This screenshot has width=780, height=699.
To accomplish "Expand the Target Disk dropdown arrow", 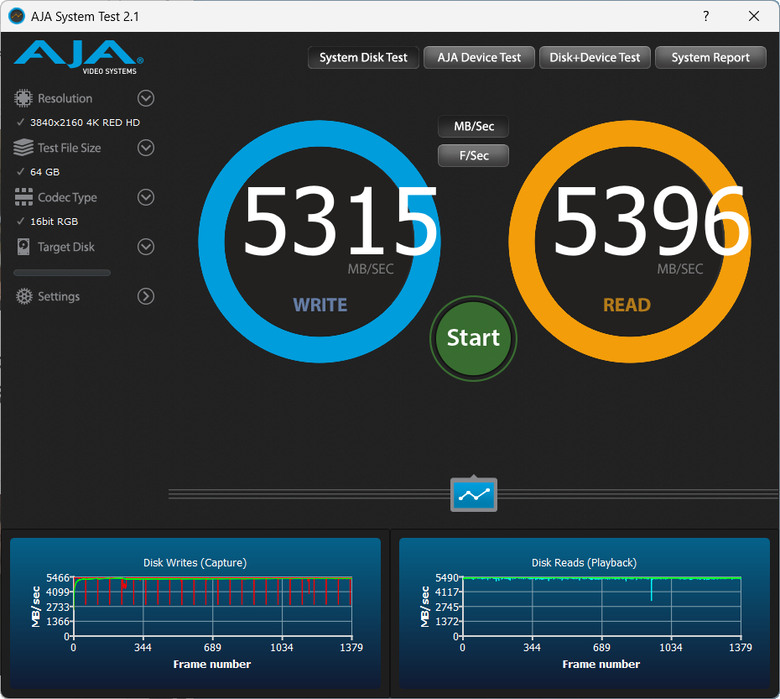I will [146, 247].
